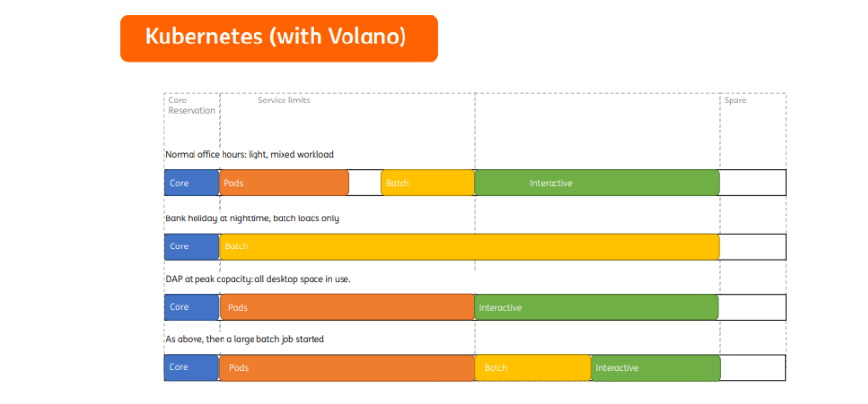Viewport: 868px width, 404px height.
Task: Select the blue Core block in the large batch job row
Action: pyautogui.click(x=192, y=368)
